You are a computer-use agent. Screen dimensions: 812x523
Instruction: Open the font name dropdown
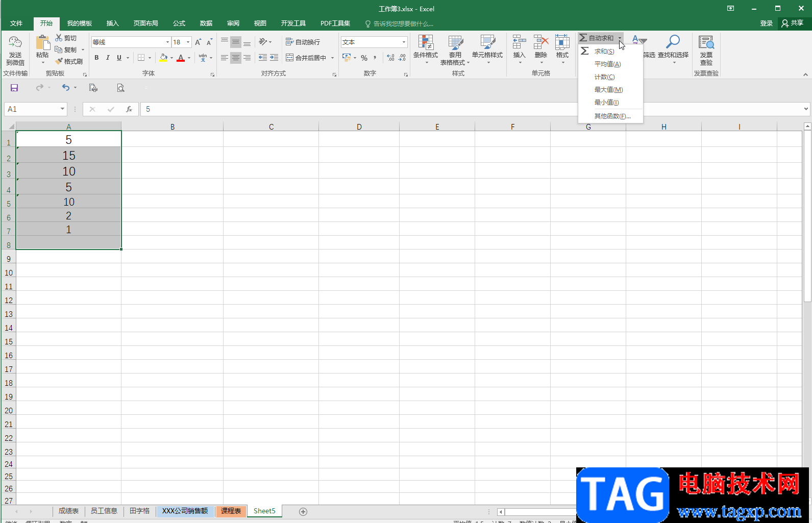pyautogui.click(x=167, y=42)
